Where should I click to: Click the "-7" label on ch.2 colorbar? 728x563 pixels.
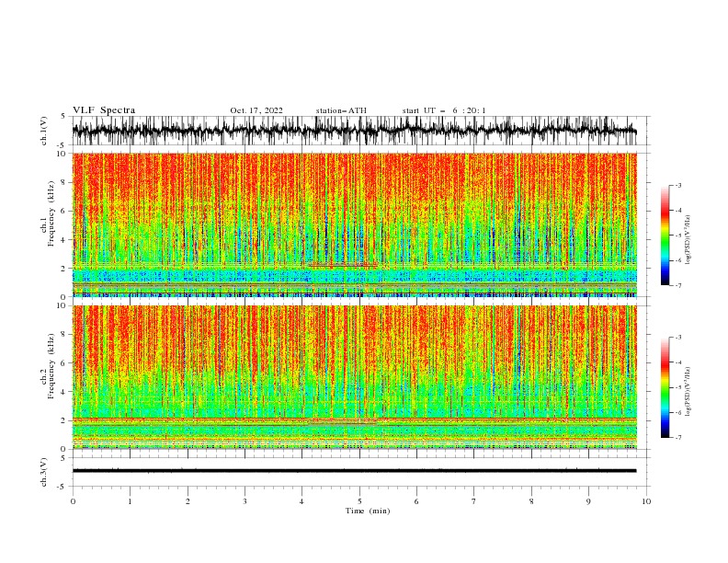[x=678, y=438]
